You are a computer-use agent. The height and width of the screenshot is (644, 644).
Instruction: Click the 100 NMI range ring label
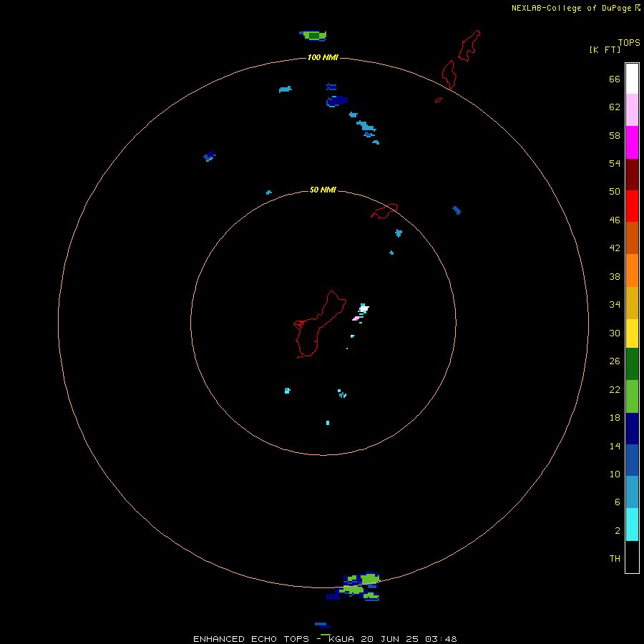click(323, 57)
